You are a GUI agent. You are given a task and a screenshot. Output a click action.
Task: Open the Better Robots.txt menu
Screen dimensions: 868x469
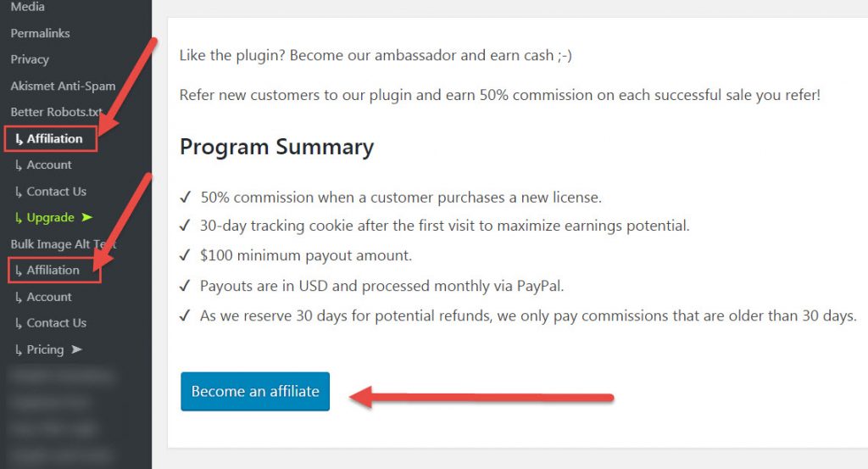tap(56, 112)
